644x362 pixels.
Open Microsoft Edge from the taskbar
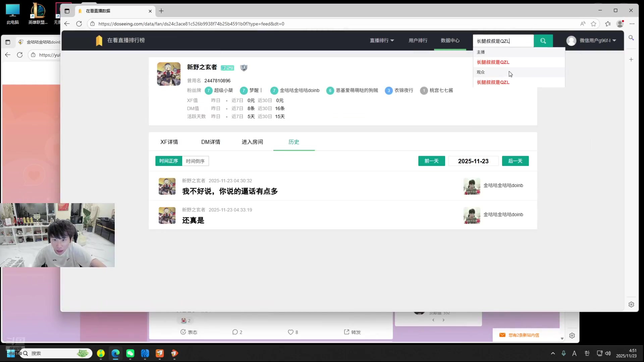pyautogui.click(x=115, y=353)
